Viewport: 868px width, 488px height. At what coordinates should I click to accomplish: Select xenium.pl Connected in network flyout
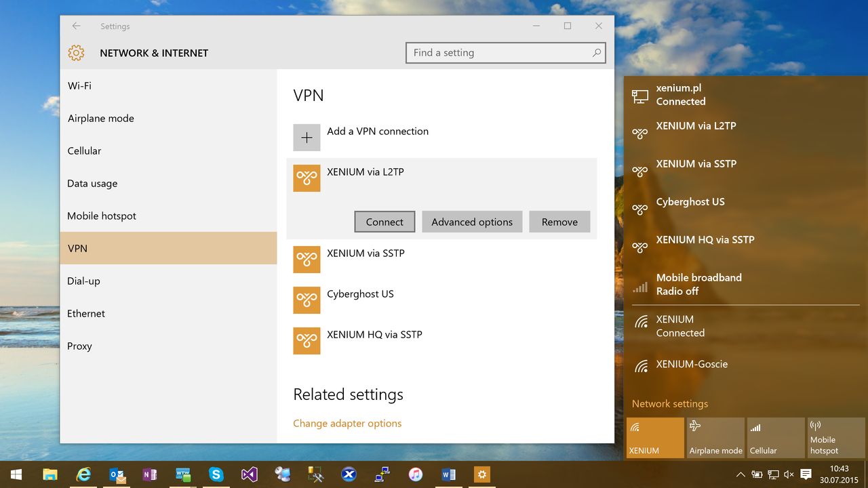click(745, 95)
